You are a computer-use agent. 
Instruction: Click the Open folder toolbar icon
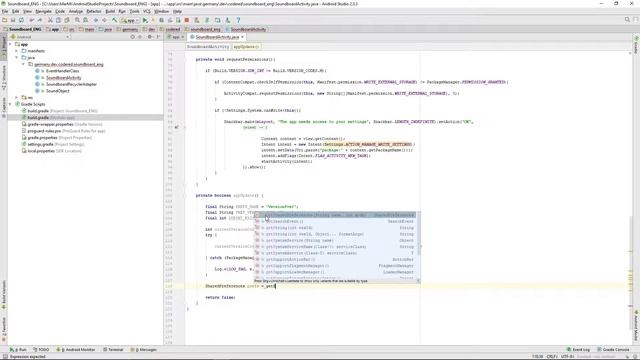[4, 20]
